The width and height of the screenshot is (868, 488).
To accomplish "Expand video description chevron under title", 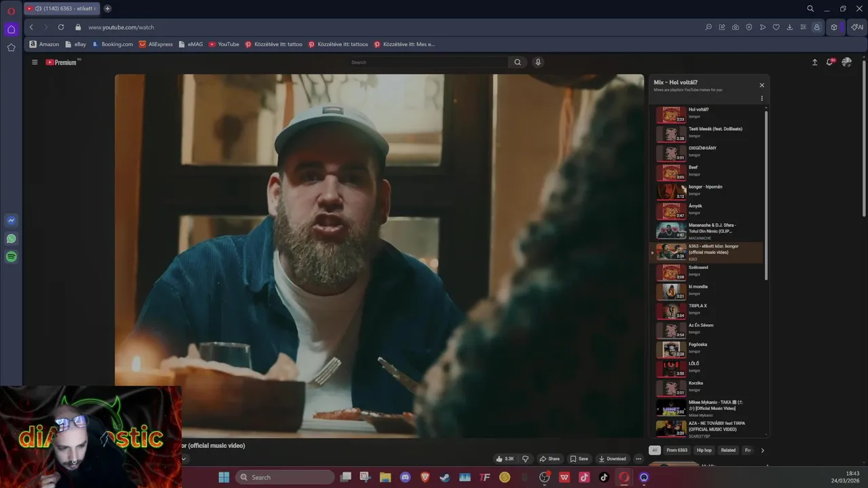I will [x=183, y=459].
